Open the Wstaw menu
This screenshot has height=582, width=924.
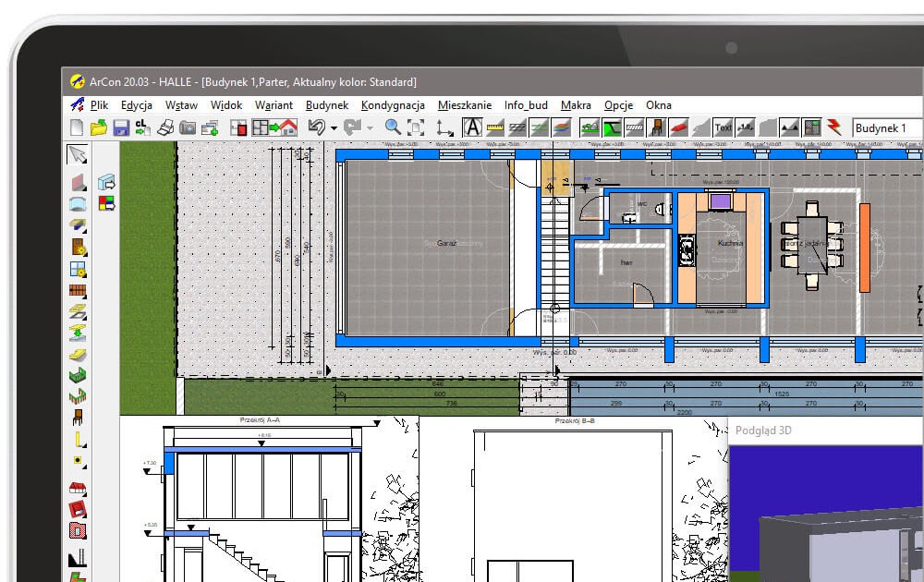181,105
